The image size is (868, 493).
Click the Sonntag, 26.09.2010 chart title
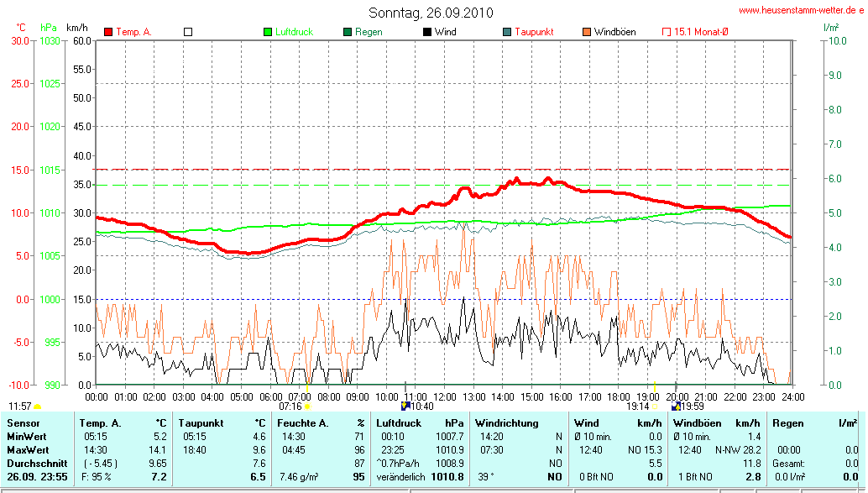pyautogui.click(x=431, y=13)
